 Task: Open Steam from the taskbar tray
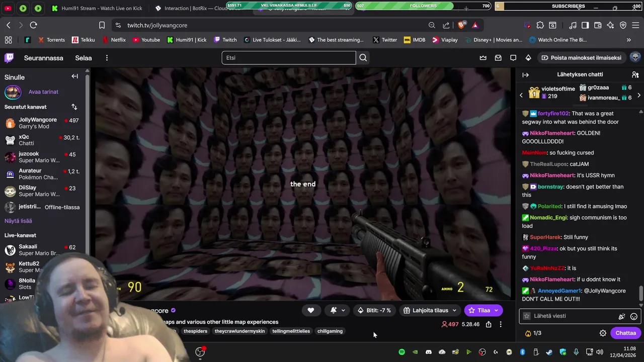tap(549, 352)
